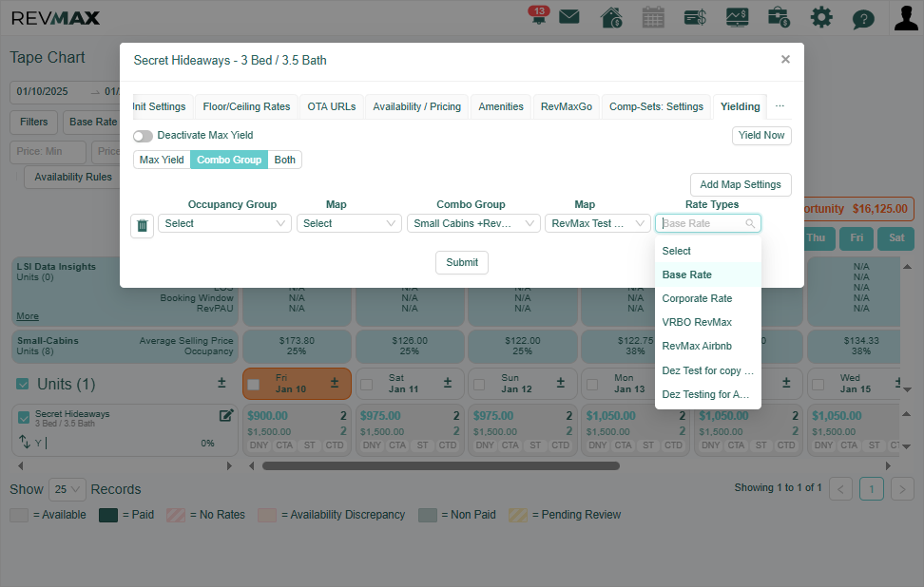
Task: Go to the previous page arrow
Action: coord(841,489)
